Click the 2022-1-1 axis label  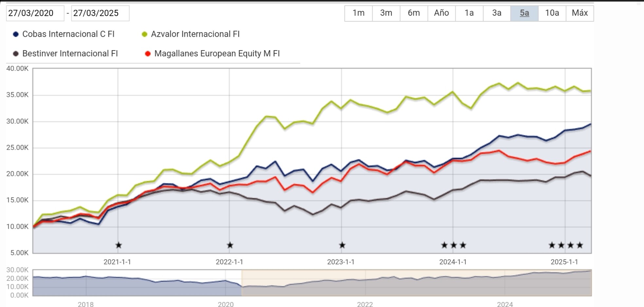click(229, 262)
